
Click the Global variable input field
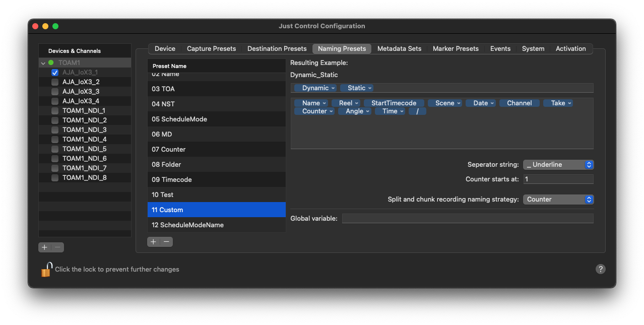click(468, 218)
